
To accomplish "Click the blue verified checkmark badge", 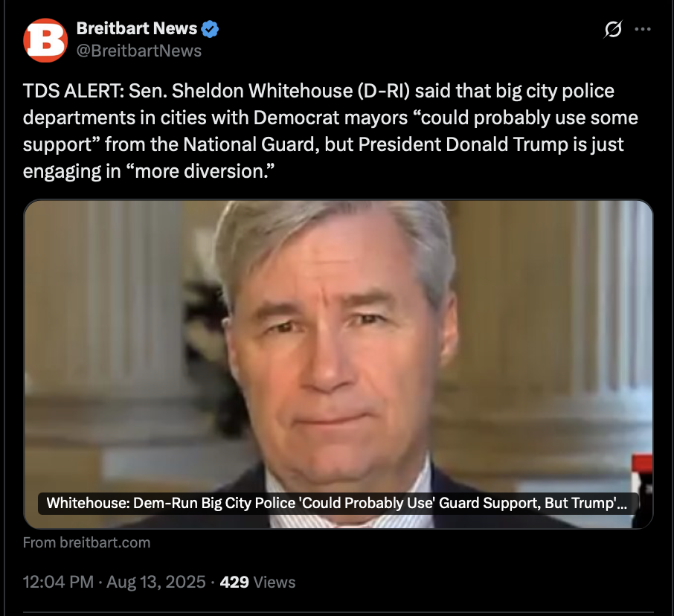I will [210, 29].
